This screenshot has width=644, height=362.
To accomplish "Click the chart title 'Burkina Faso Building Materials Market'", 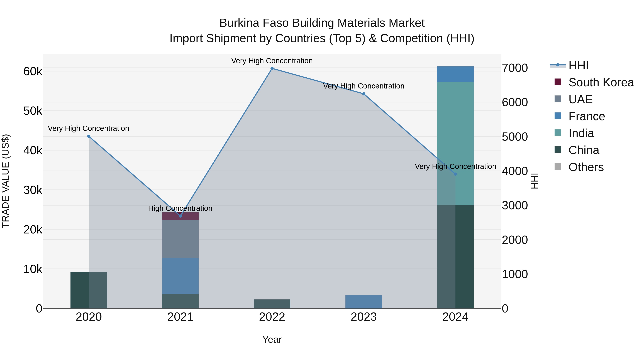I will click(322, 23).
